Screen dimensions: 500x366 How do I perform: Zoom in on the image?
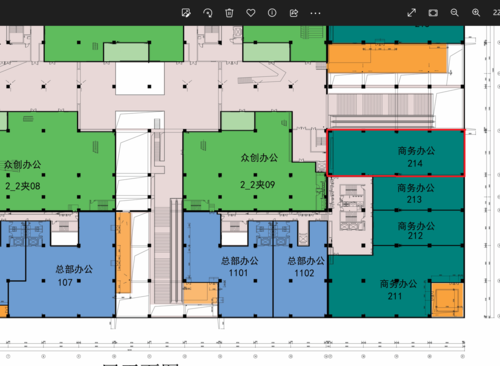476,13
